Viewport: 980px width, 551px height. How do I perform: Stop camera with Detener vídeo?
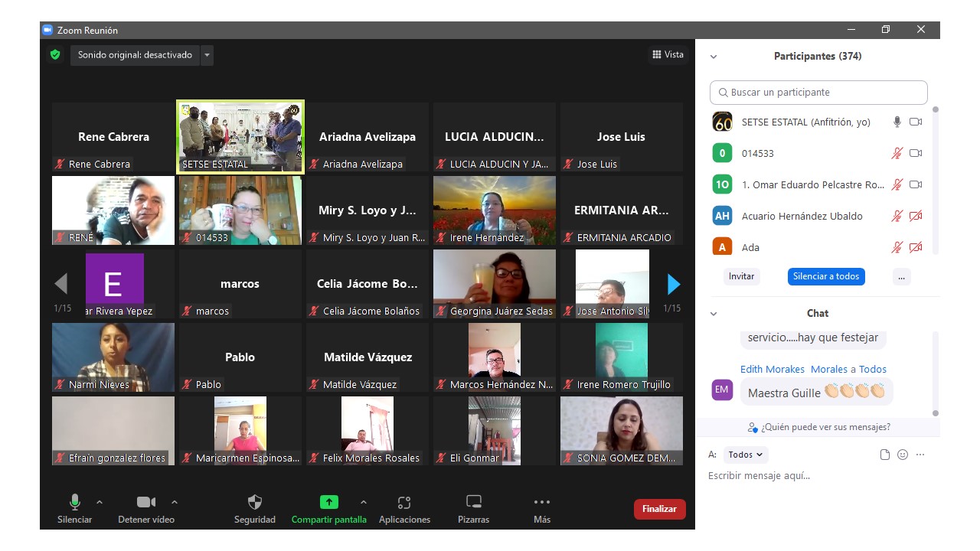(x=146, y=509)
